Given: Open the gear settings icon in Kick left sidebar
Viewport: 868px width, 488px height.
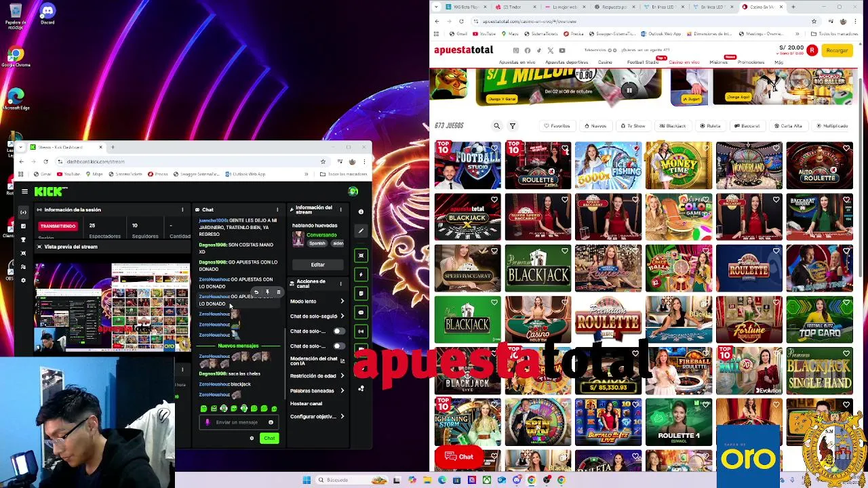Looking at the screenshot, I should [x=23, y=280].
